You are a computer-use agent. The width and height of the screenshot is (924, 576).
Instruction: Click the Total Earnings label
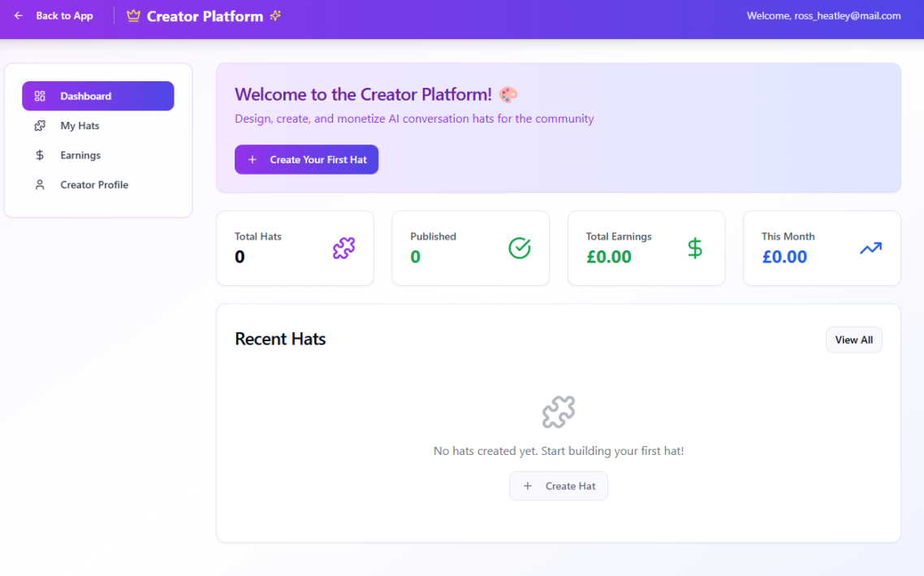(619, 236)
